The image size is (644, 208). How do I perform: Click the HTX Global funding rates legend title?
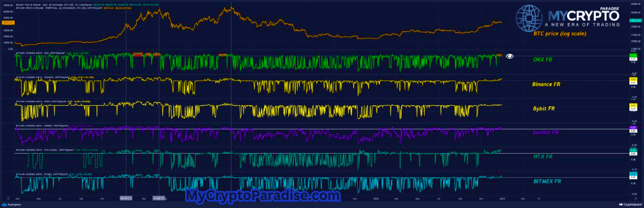pos(45,150)
